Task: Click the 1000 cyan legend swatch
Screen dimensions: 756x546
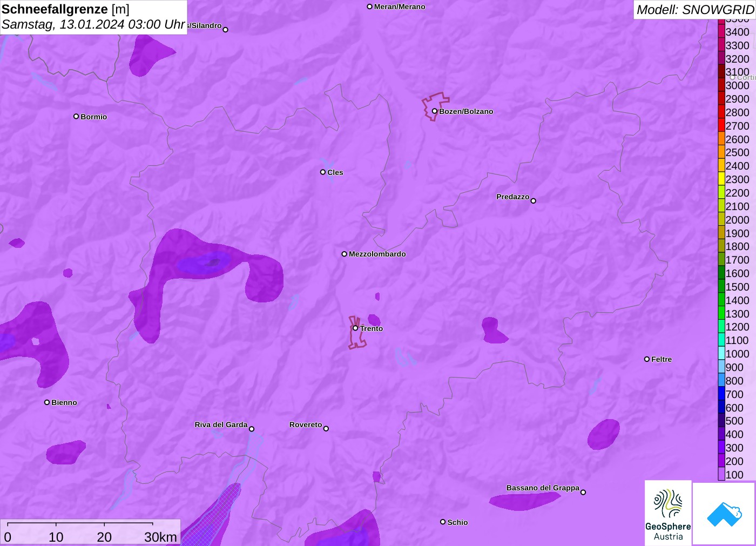Action: point(721,353)
